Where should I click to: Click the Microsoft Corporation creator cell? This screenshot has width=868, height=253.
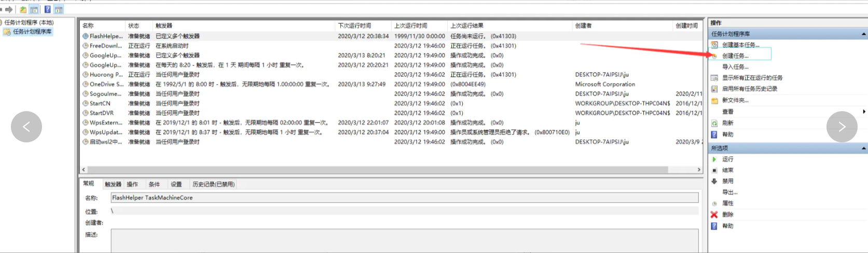click(605, 84)
